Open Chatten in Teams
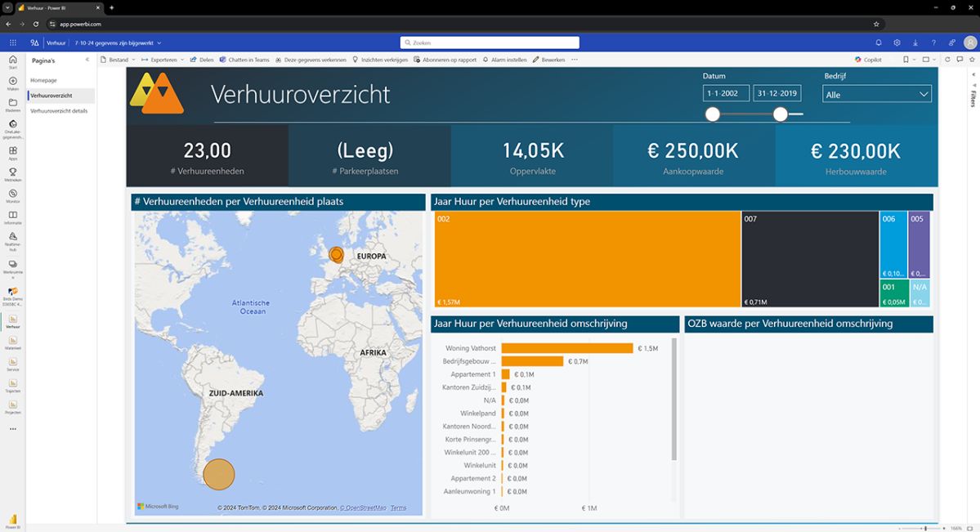This screenshot has height=532, width=980. click(241, 59)
